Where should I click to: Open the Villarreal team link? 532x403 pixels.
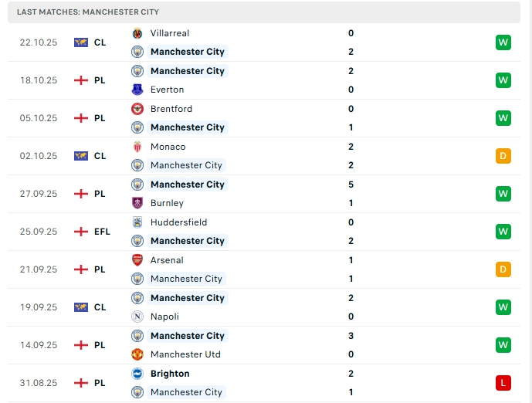(170, 33)
